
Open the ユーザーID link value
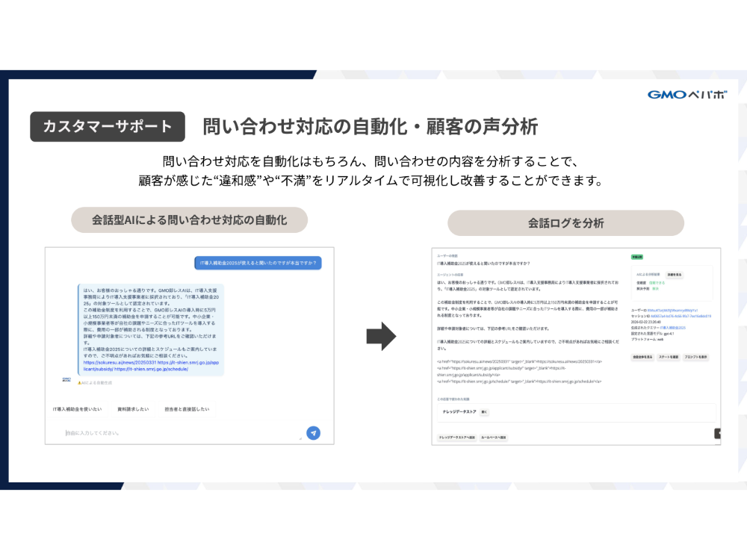point(673,311)
